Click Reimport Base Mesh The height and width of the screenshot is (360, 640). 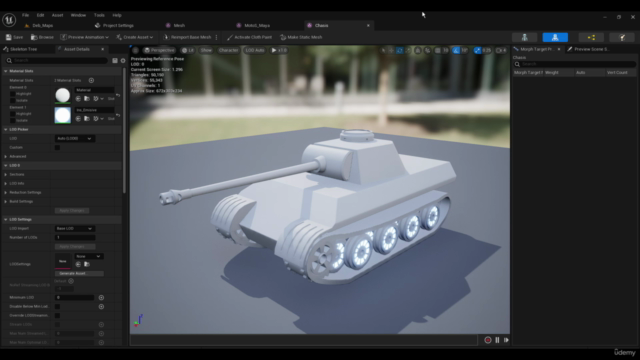pyautogui.click(x=187, y=37)
